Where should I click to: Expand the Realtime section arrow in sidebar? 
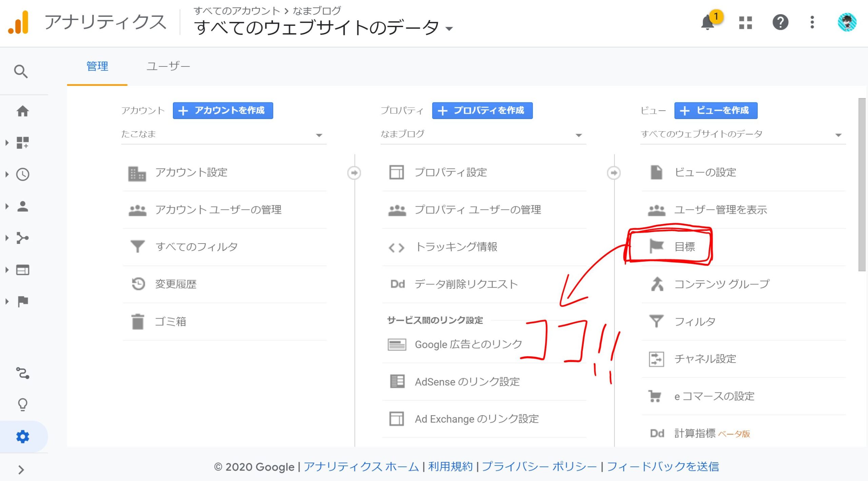7,174
